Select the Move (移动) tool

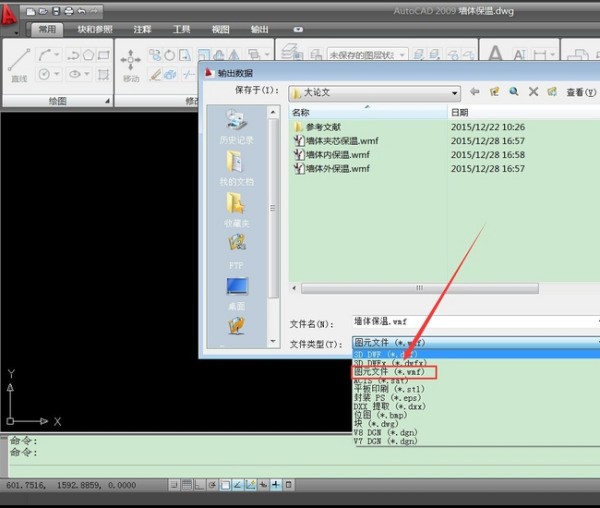pyautogui.click(x=130, y=65)
